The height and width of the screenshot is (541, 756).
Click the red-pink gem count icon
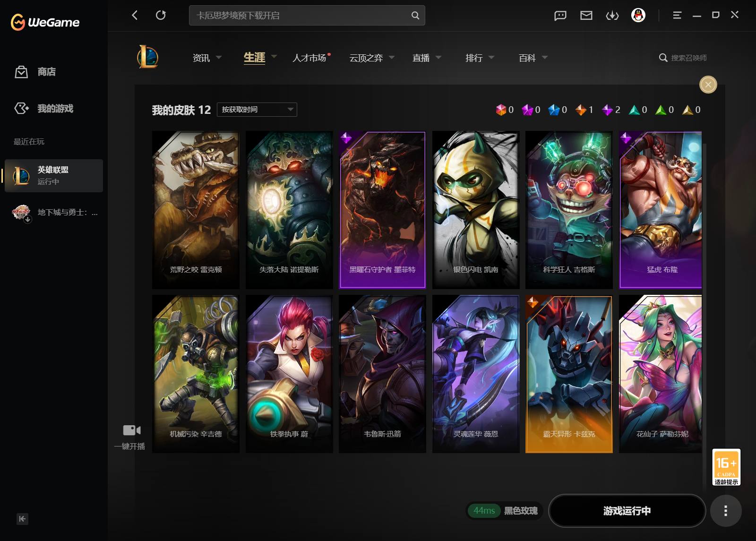tap(501, 110)
